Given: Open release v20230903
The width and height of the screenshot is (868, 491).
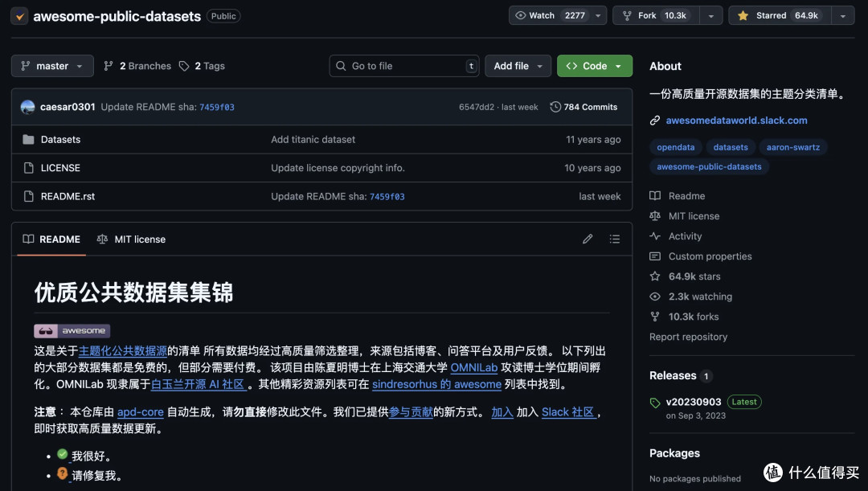Looking at the screenshot, I should [693, 402].
